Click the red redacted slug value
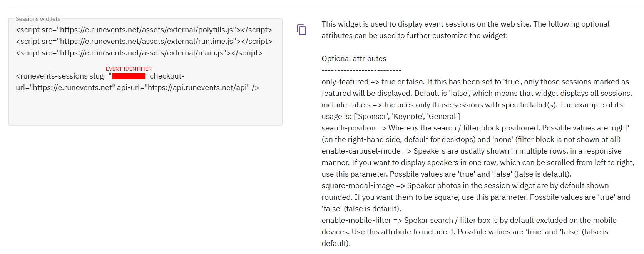Viewport: 644px width, 254px height. pos(129,76)
